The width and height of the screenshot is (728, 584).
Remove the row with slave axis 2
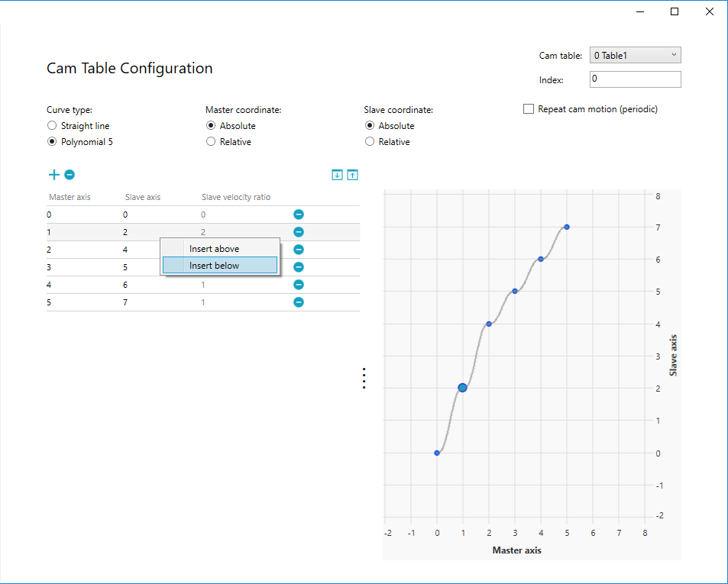tap(299, 232)
